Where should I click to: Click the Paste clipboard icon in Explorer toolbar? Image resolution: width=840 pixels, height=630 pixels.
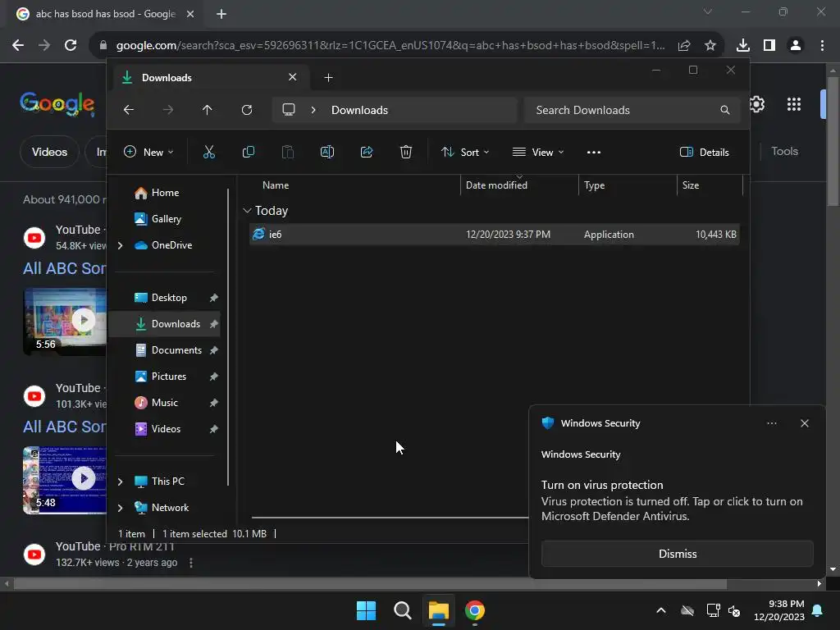pos(288,152)
